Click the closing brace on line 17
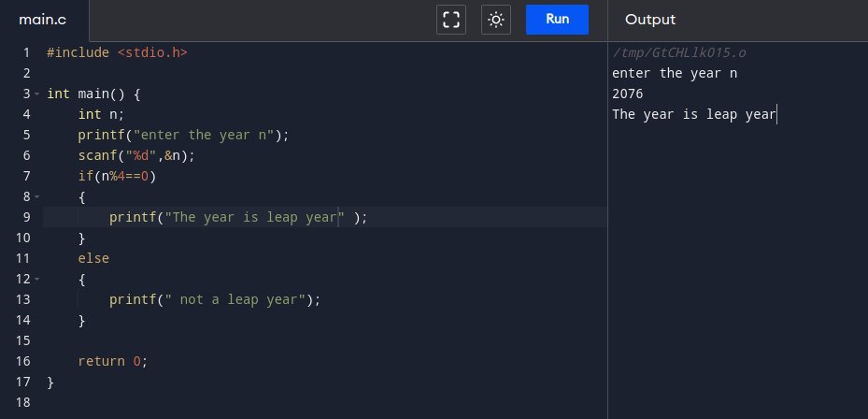Viewport: 868px width, 419px height. (x=50, y=382)
